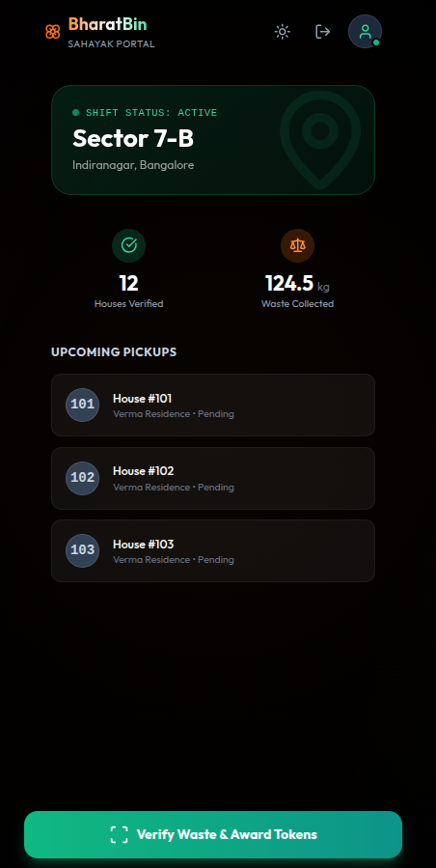Select the House #102 pickup
Screen dimensions: 436x868
pos(213,478)
